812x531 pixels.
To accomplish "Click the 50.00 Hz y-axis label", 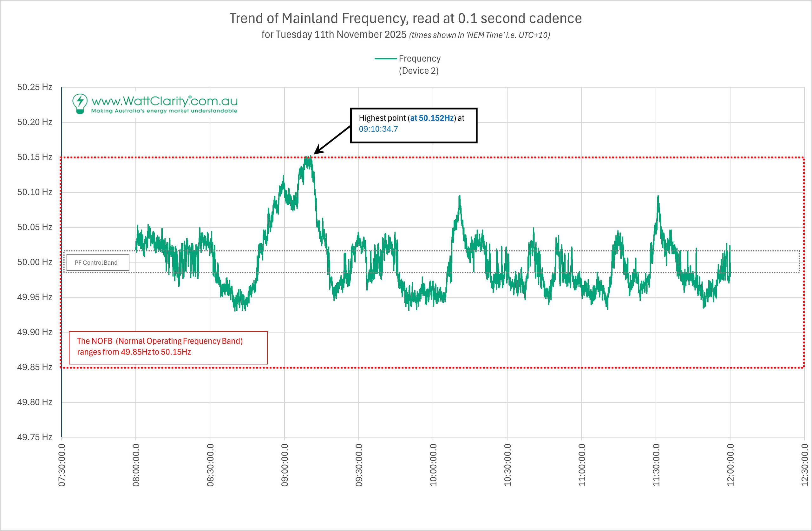I will pyautogui.click(x=35, y=262).
